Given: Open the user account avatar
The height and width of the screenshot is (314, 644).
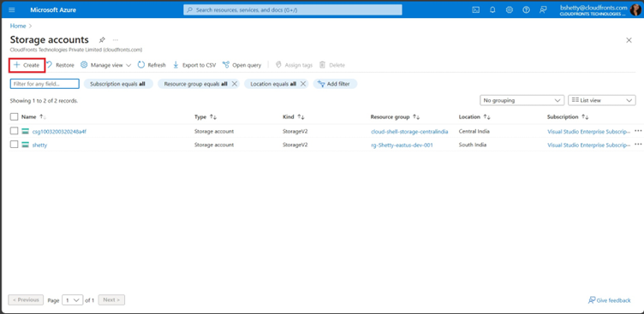Looking at the screenshot, I should 635,10.
